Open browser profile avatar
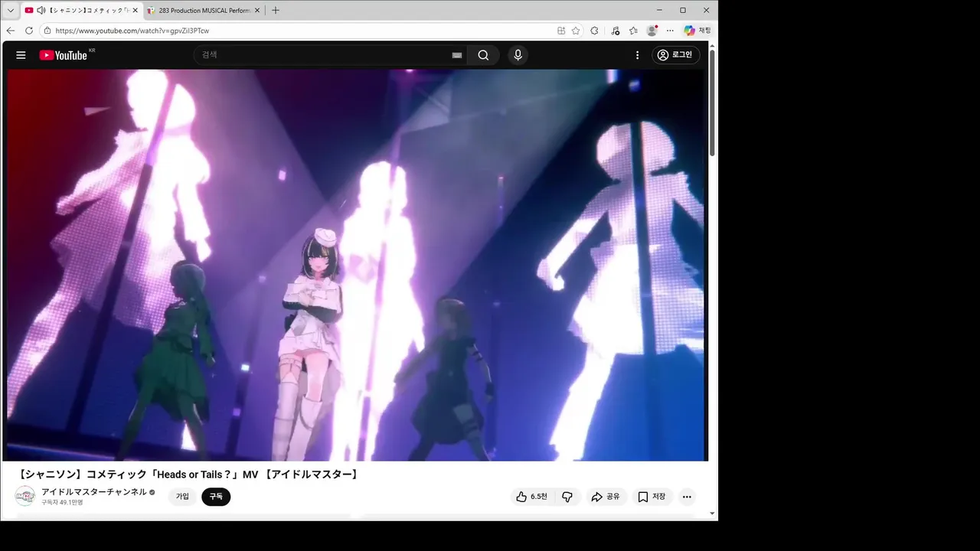The image size is (980, 551). tap(652, 31)
